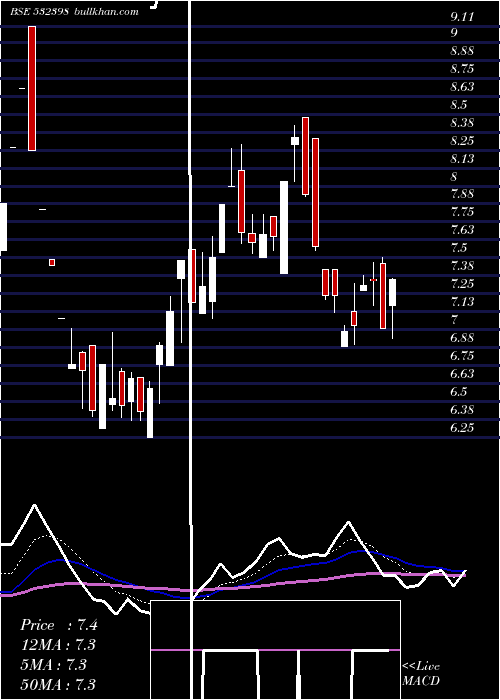Click the 7 price axis label
Viewport: 500px width, 700px height.
tap(454, 320)
